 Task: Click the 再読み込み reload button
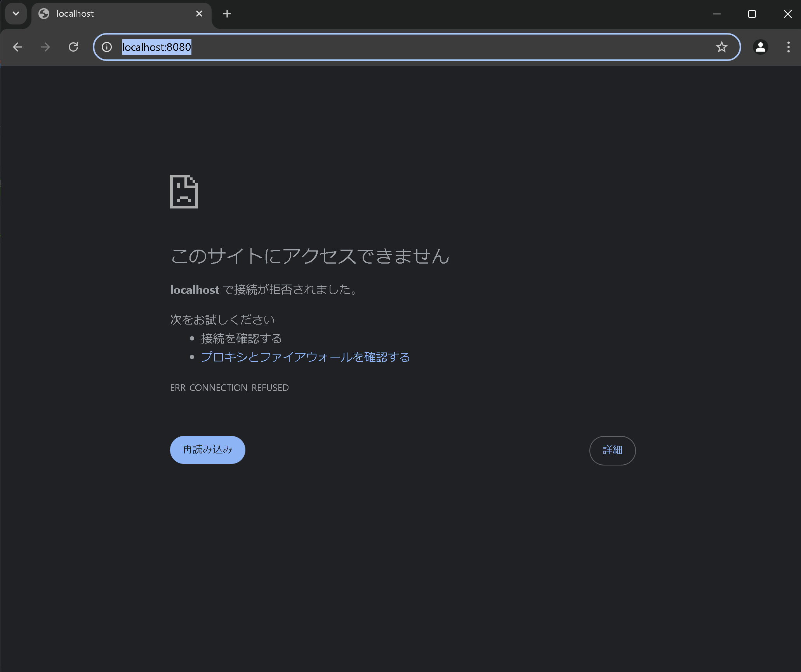pyautogui.click(x=207, y=450)
